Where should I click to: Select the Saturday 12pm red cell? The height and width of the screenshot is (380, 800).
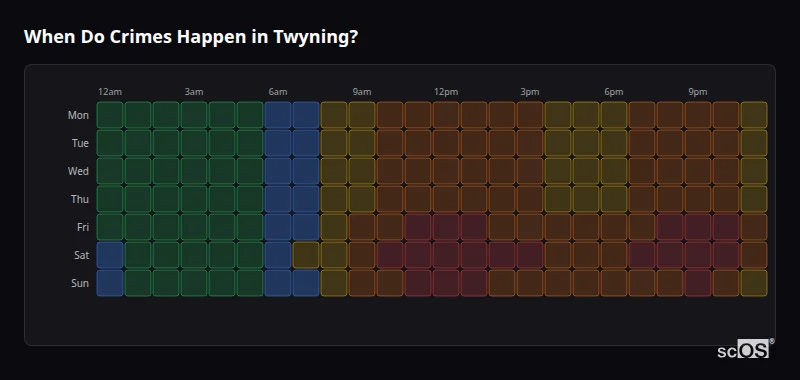[x=446, y=255]
